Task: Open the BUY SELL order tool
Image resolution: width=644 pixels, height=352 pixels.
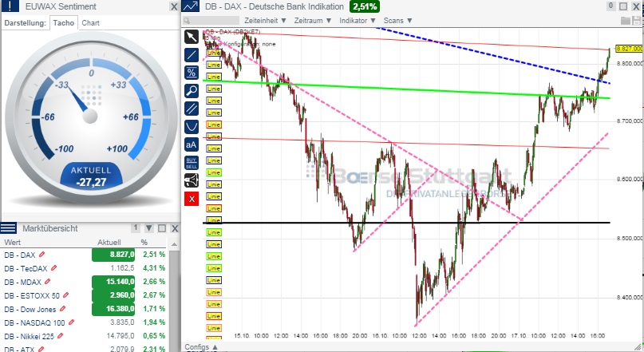Action: [192, 163]
